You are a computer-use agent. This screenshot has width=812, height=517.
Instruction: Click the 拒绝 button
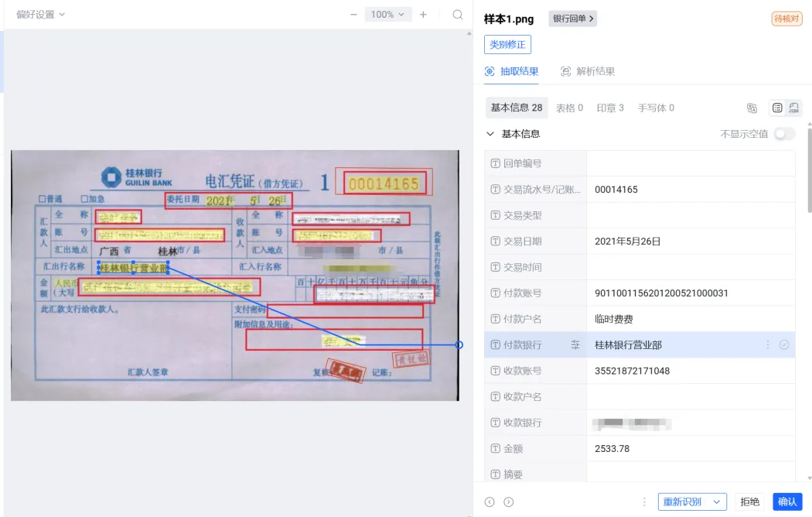[x=749, y=502]
